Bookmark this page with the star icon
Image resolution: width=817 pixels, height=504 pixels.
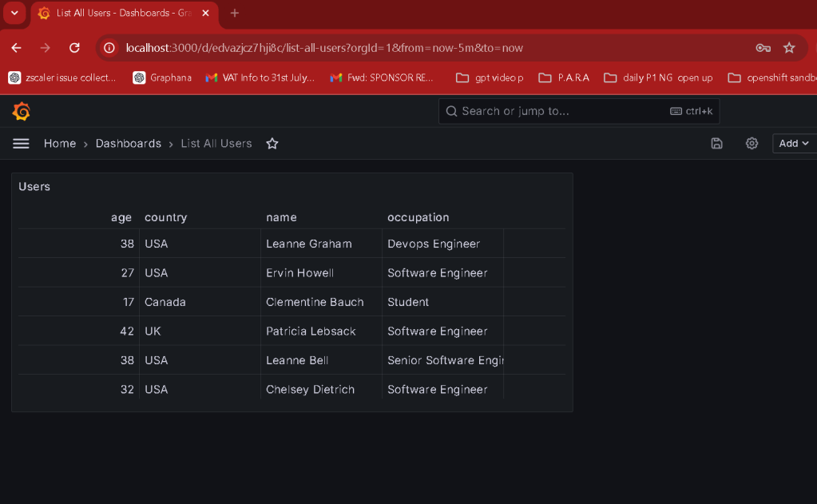(789, 48)
